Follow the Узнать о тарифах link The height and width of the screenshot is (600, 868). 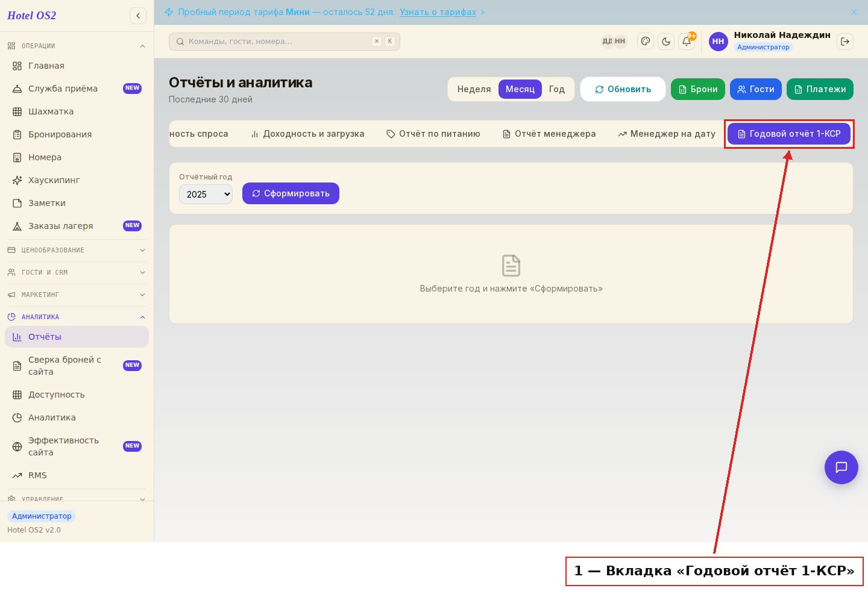pos(438,12)
